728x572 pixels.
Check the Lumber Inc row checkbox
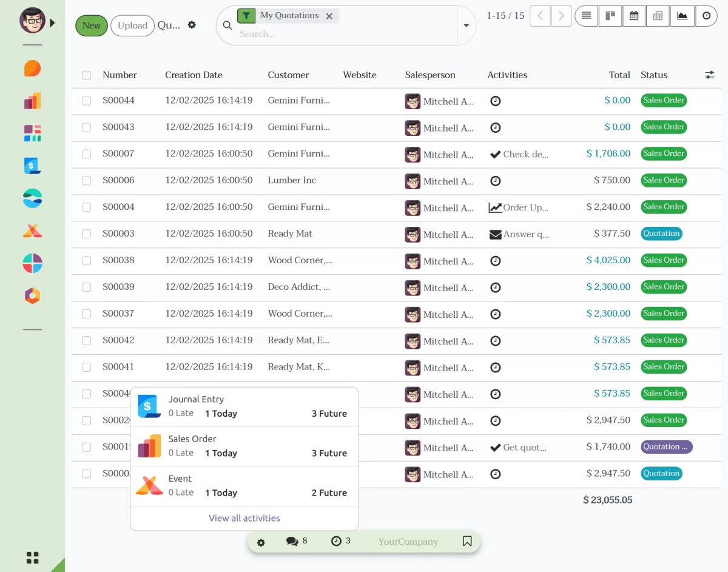[x=86, y=180]
